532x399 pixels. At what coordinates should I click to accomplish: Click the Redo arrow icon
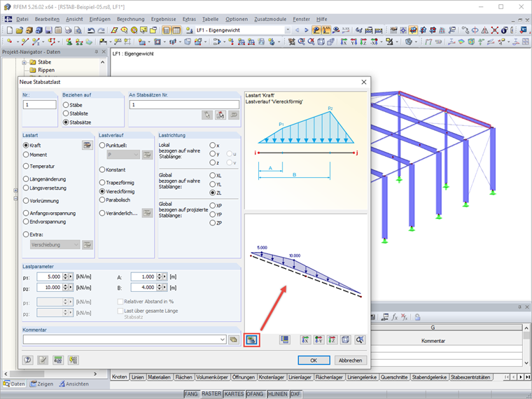101,30
